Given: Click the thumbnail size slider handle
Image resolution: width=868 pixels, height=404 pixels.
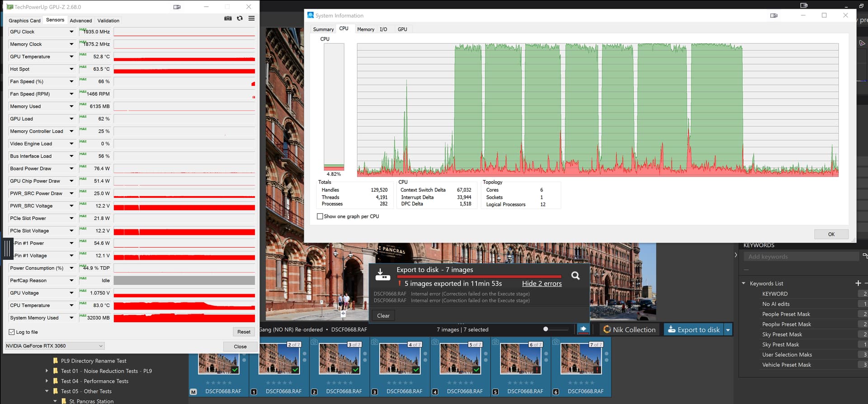Looking at the screenshot, I should [546, 329].
